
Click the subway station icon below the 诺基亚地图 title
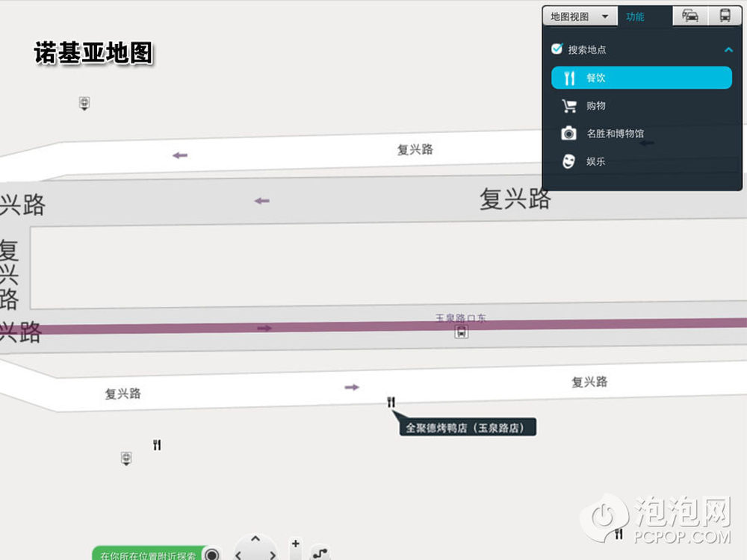[84, 103]
